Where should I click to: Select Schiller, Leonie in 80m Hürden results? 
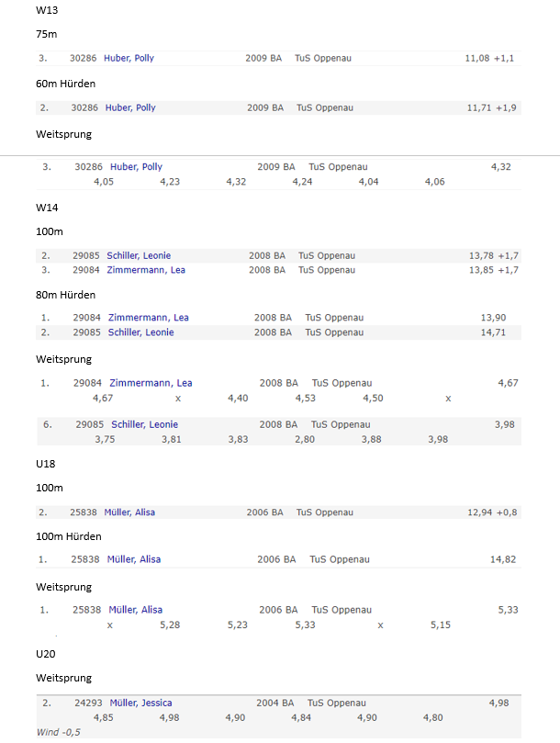pyautogui.click(x=140, y=332)
